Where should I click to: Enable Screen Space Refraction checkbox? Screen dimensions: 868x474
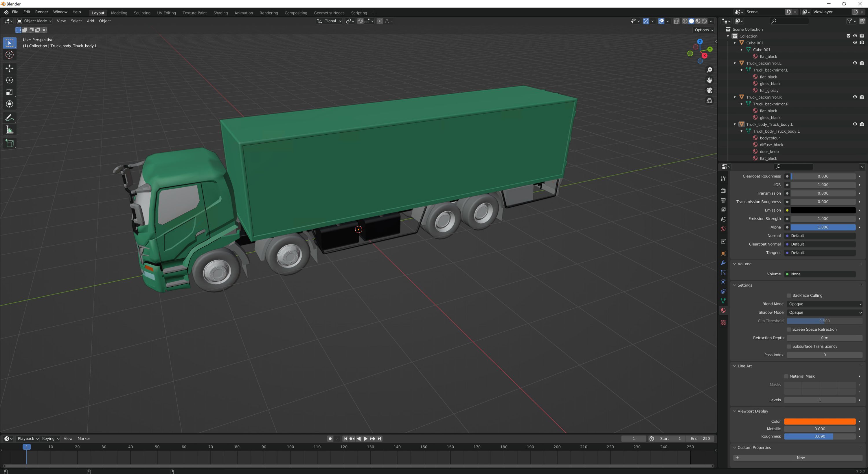[789, 330]
